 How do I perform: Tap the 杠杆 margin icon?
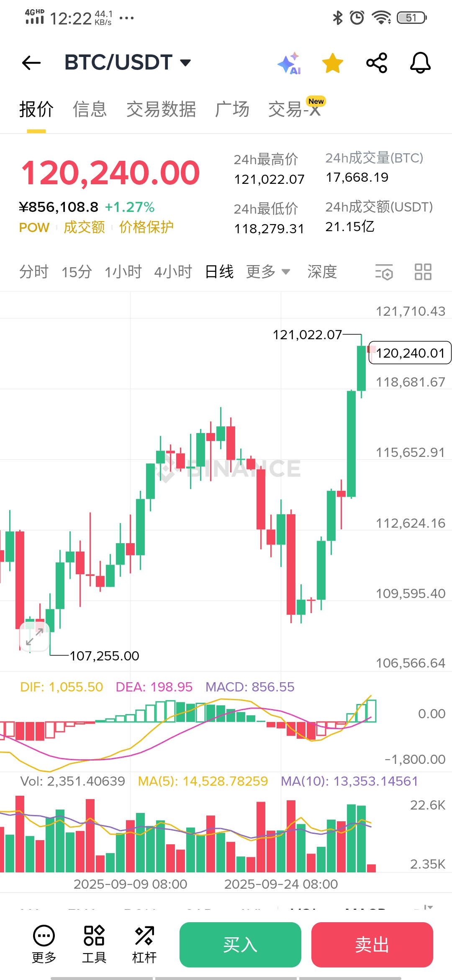(144, 944)
